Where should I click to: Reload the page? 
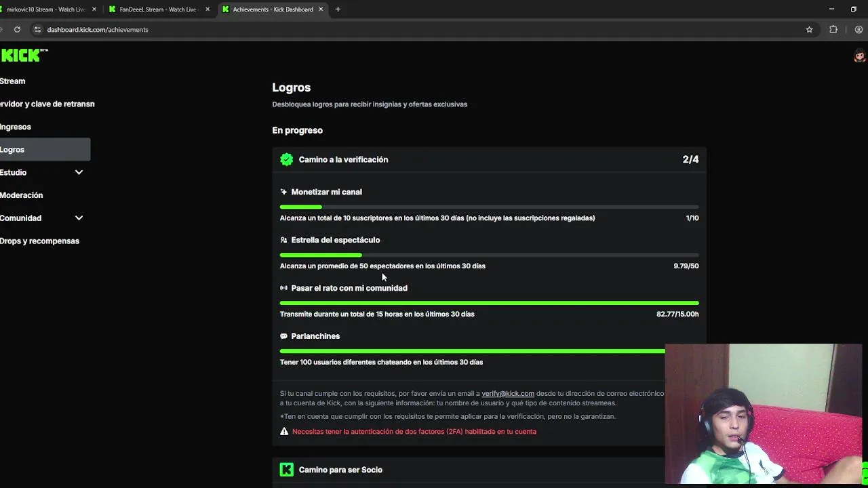point(17,30)
